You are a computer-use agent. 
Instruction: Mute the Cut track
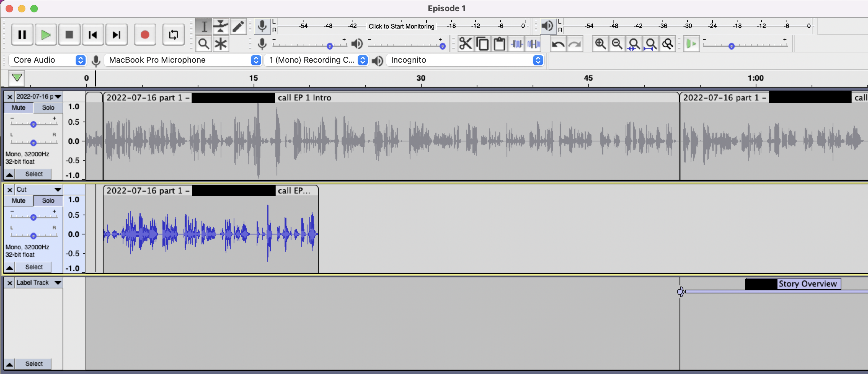[x=19, y=200]
